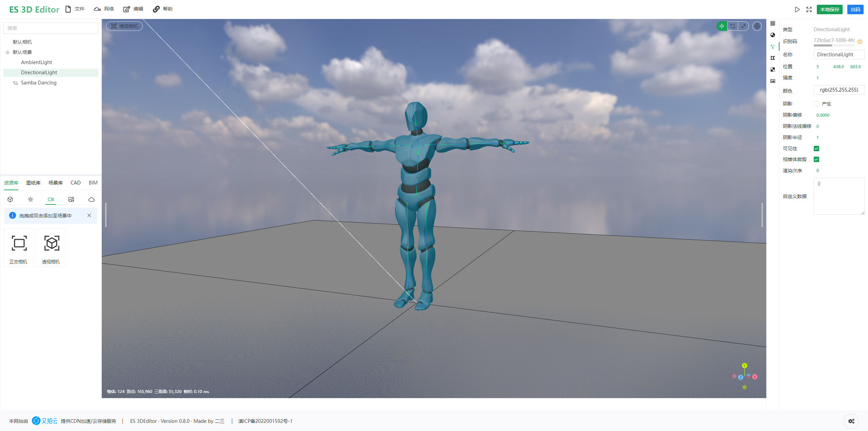Image resolution: width=868 pixels, height=431 pixels.
Task: Copy the identifier code with orange icon
Action: tap(860, 42)
